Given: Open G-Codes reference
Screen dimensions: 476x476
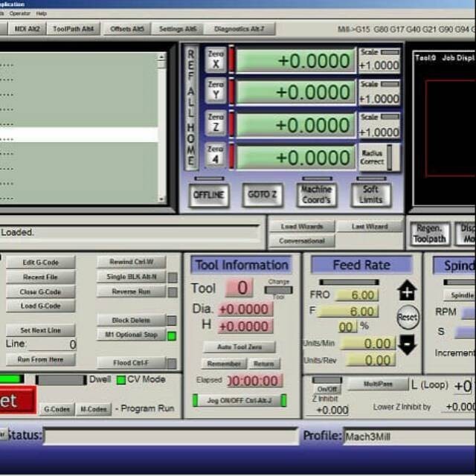Looking at the screenshot, I should coord(57,409).
